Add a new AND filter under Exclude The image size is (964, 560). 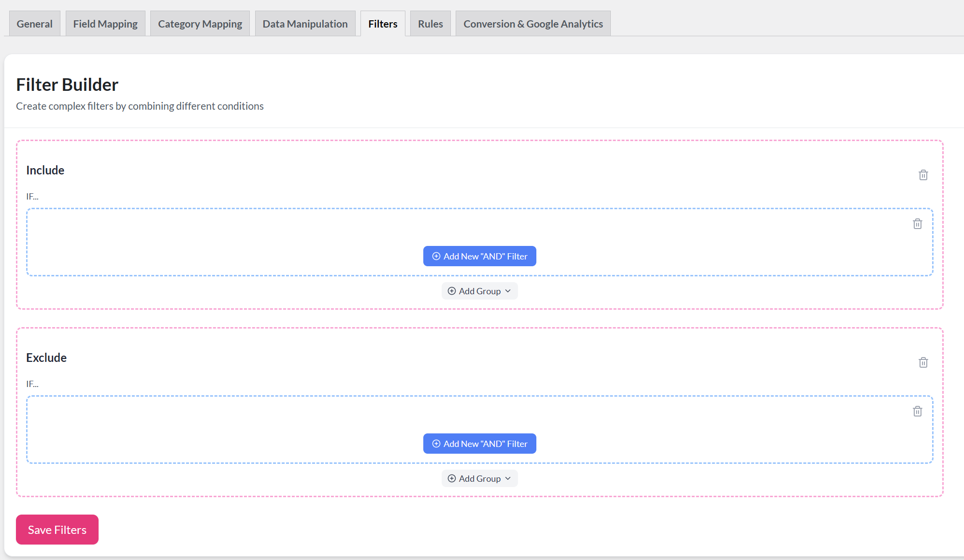click(479, 444)
